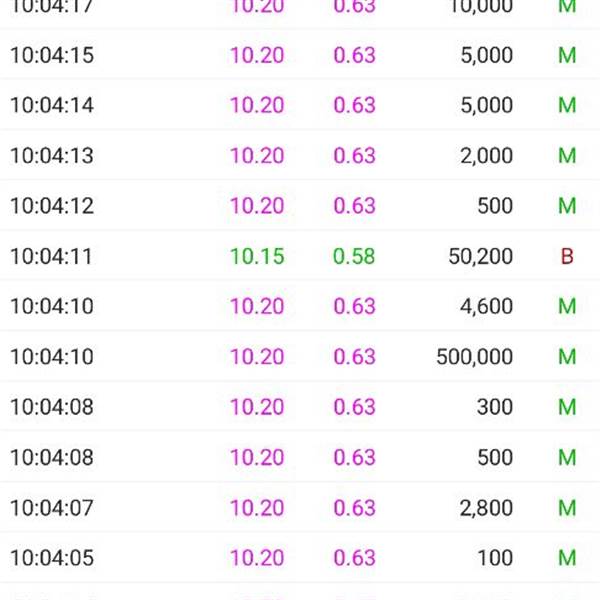Click the M marker on the 10:04:15 row
This screenshot has width=600, height=600.
coord(567,55)
